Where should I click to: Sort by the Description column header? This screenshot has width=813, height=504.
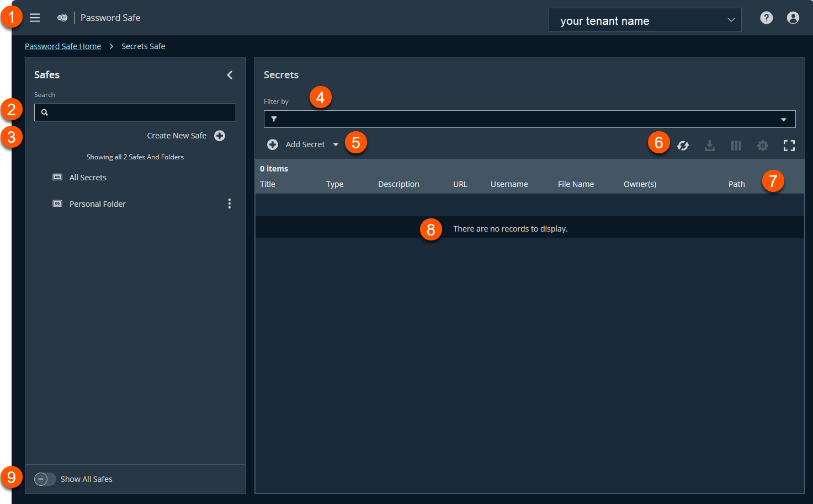pyautogui.click(x=398, y=184)
